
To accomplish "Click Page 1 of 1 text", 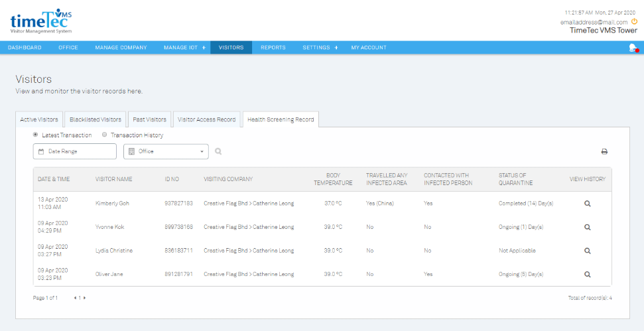I will (45, 298).
